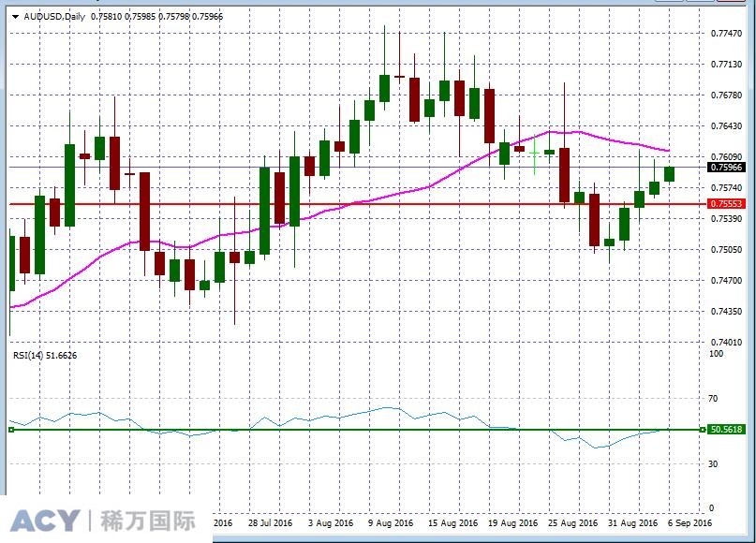Click the red level label 0.75553
Image resolution: width=756 pixels, height=543 pixels.
pos(726,204)
